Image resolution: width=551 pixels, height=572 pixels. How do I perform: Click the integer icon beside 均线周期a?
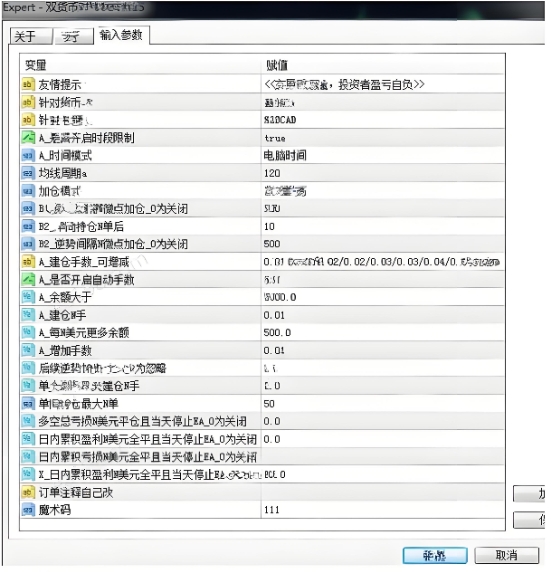click(28, 174)
